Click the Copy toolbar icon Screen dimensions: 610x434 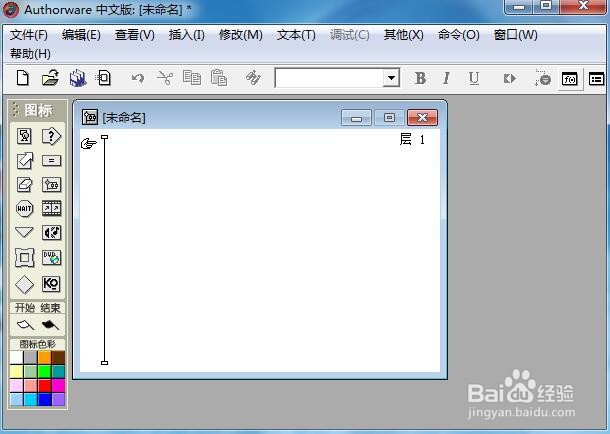[192, 78]
